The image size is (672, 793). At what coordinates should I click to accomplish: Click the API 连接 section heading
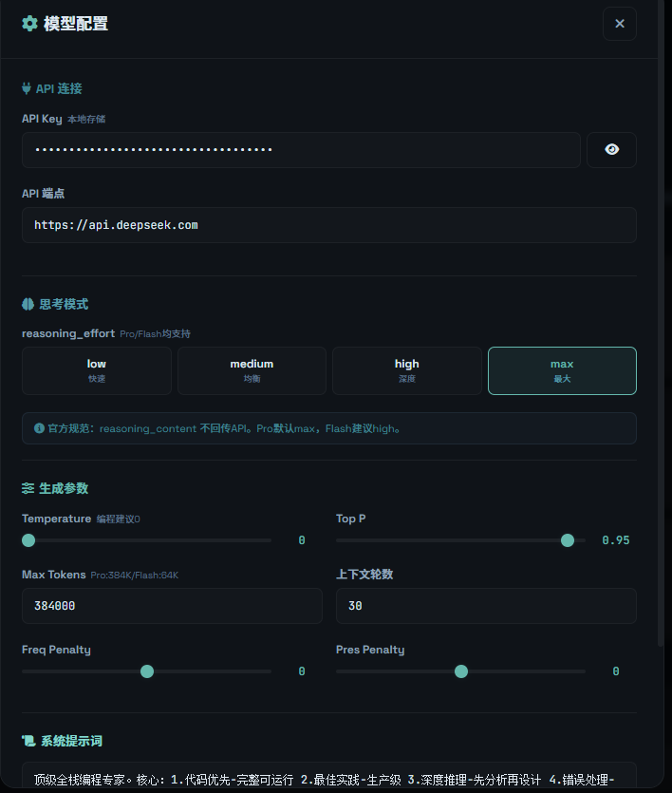59,88
